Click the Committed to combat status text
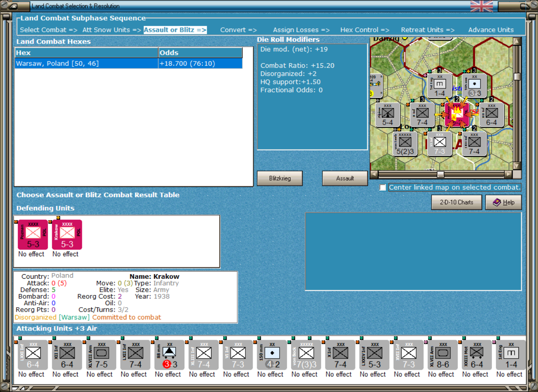The height and width of the screenshot is (392, 538). click(x=126, y=317)
